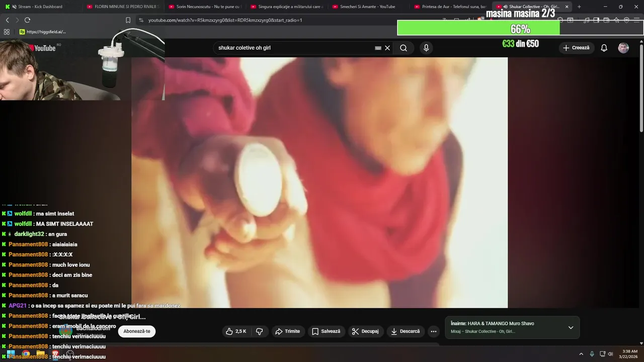Switch to Printesa de Aur tab
The height and width of the screenshot is (362, 644).
[x=450, y=7]
